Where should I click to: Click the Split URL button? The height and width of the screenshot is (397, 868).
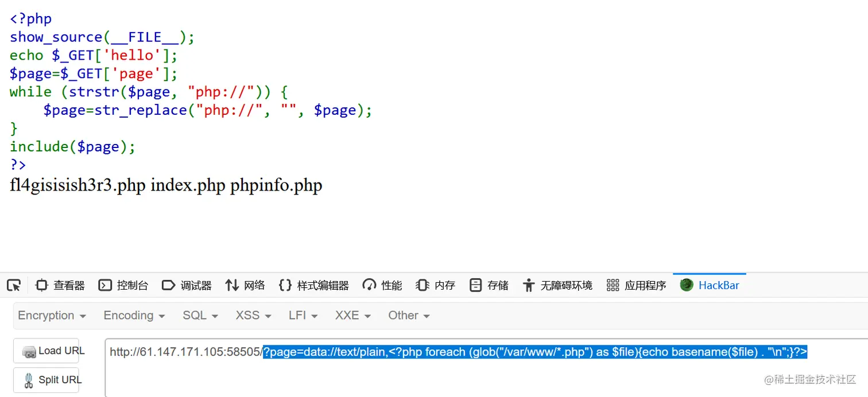tap(46, 380)
